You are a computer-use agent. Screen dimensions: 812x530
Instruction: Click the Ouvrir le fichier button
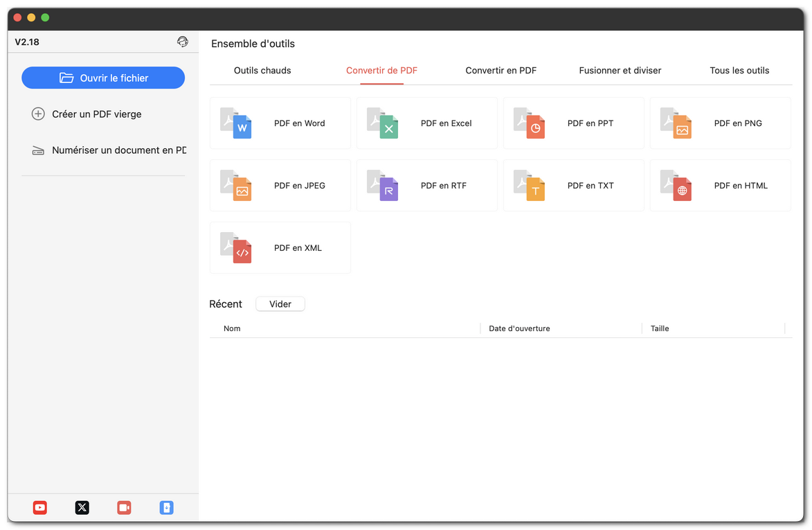[103, 78]
